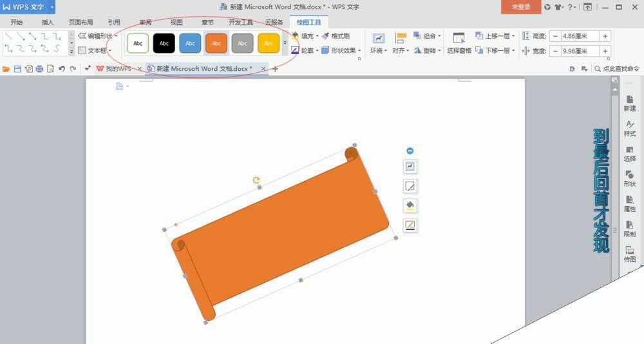The image size is (644, 344).
Task: Click the 未登录 login button
Action: pyautogui.click(x=521, y=7)
